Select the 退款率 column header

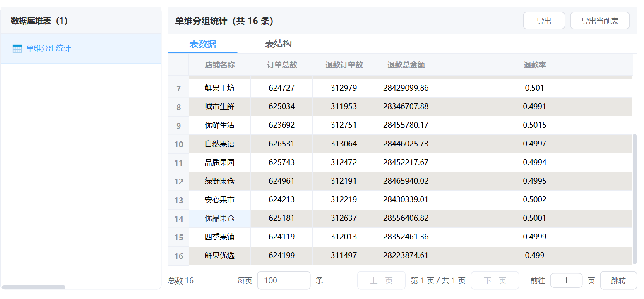point(534,65)
